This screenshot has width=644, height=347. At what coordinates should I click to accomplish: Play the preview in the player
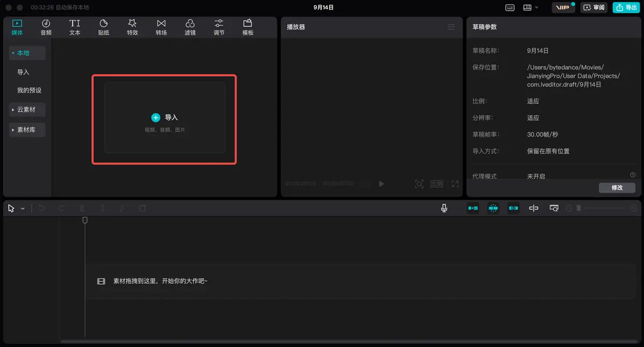coord(382,183)
